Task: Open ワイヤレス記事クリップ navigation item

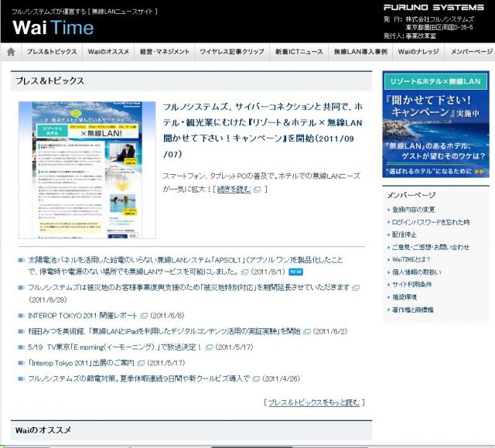Action: (232, 52)
